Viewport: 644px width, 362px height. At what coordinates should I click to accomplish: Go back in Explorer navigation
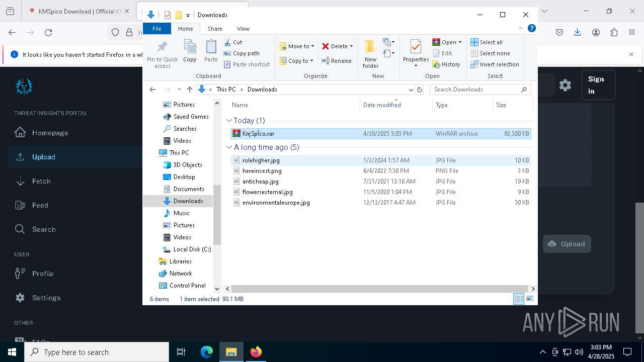point(152,89)
